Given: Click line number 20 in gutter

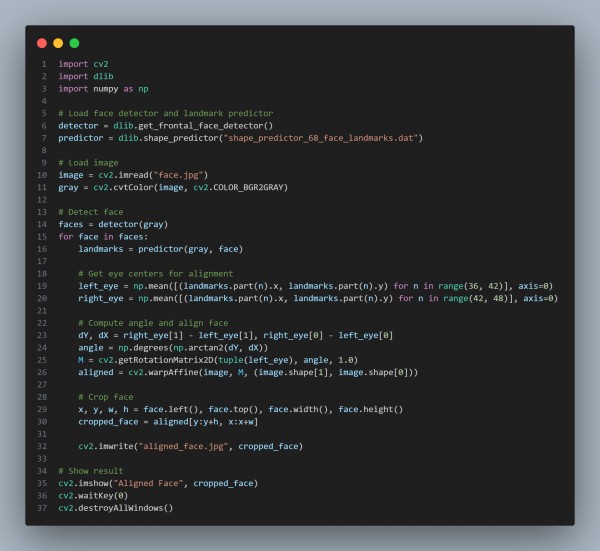Looking at the screenshot, I should coord(42,298).
